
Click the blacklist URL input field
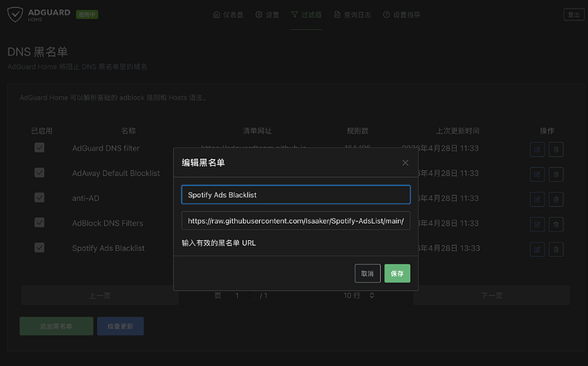coord(296,220)
